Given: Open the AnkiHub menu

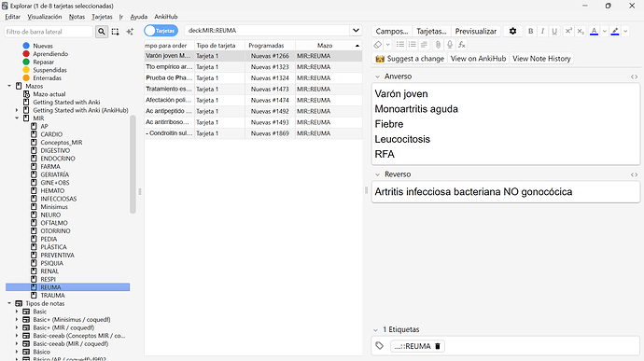Looking at the screenshot, I should (166, 17).
